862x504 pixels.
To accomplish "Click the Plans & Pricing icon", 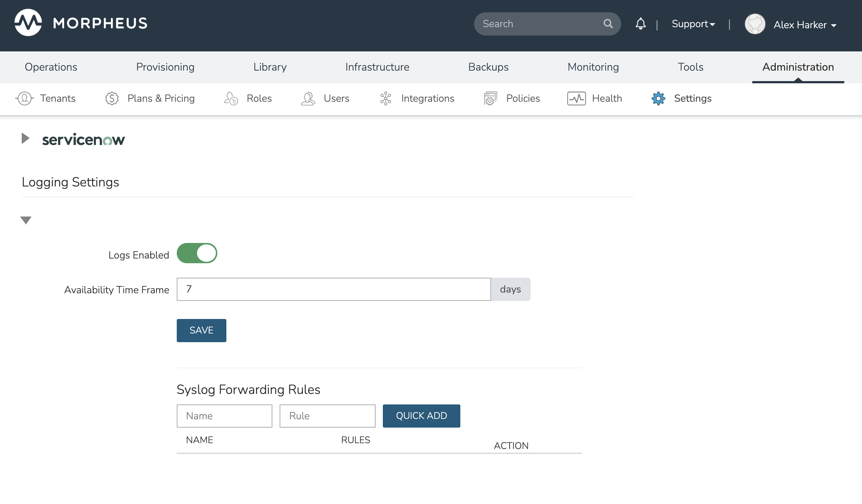I will coord(112,98).
